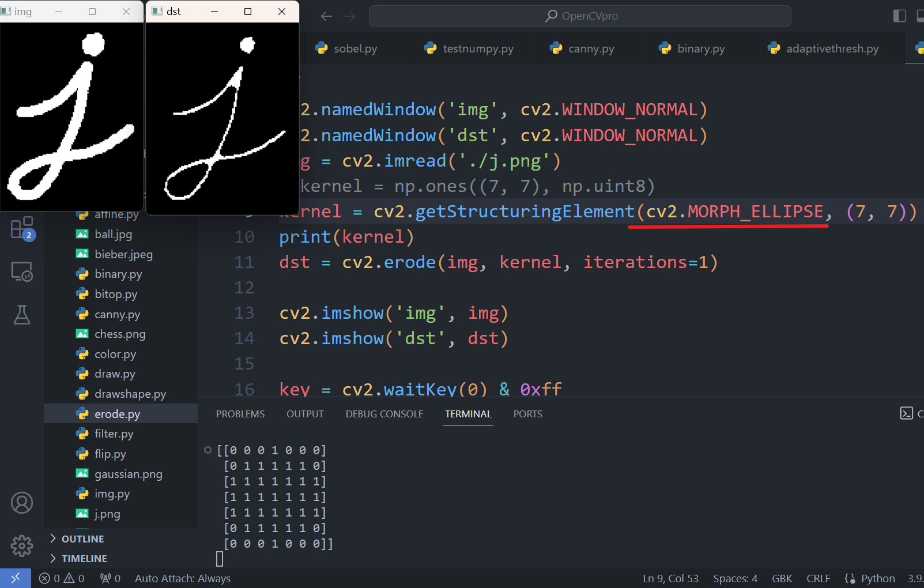Go back using the left navigation arrow
This screenshot has width=924, height=588.
point(326,16)
